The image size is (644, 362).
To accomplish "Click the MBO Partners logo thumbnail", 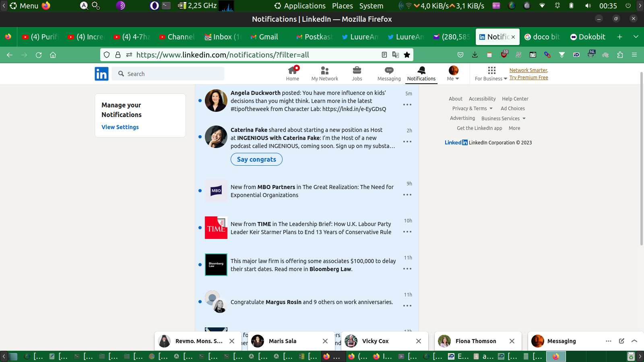I will tap(216, 191).
